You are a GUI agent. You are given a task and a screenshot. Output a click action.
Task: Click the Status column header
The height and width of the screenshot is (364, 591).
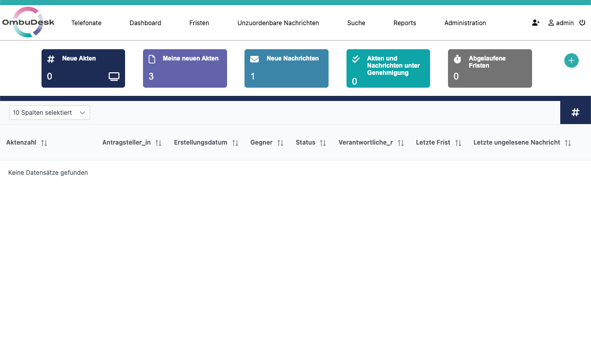point(305,143)
